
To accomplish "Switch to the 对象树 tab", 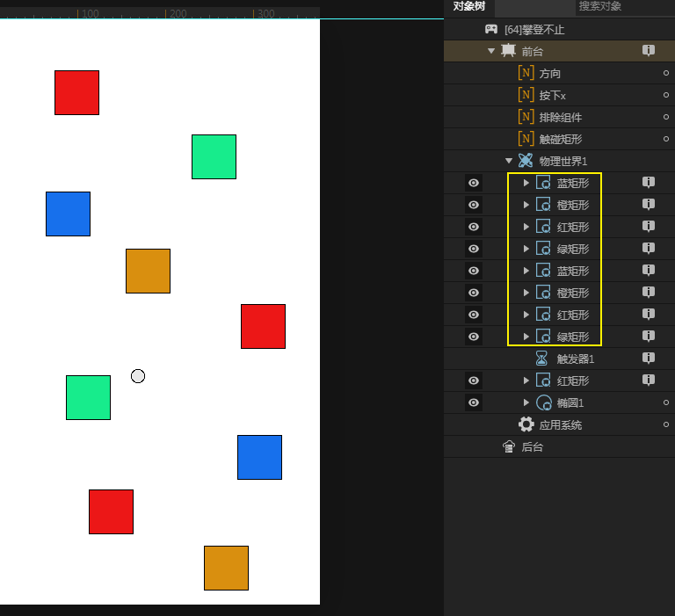I will point(469,6).
